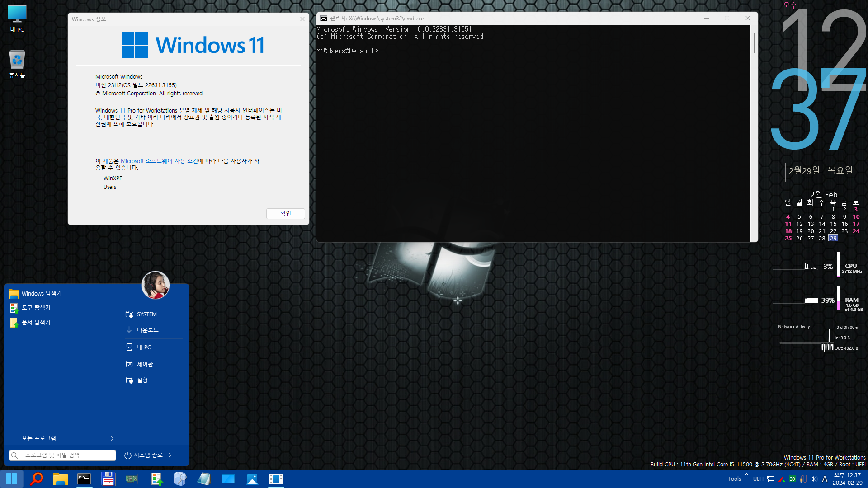The width and height of the screenshot is (868, 488).
Task: Click the 프로그램 및 파일 검색 search field
Action: [x=63, y=455]
